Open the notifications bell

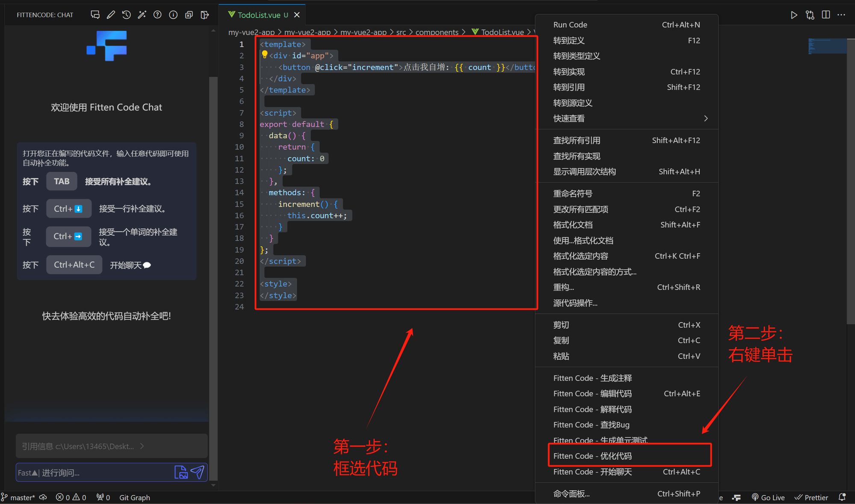(x=842, y=498)
